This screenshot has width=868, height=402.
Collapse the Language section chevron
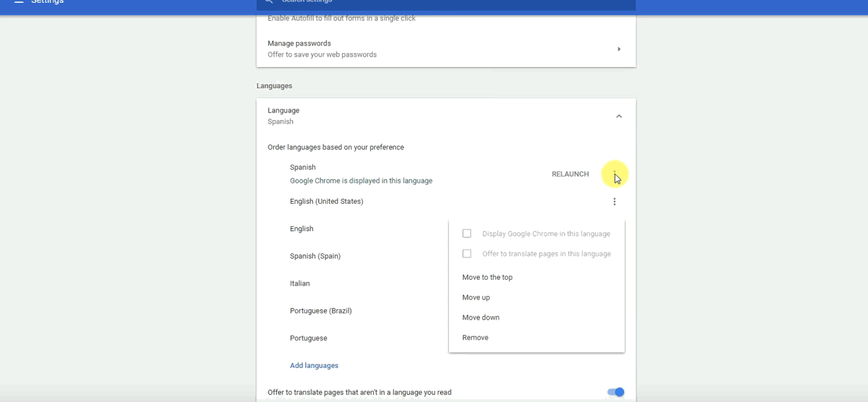pyautogui.click(x=618, y=116)
